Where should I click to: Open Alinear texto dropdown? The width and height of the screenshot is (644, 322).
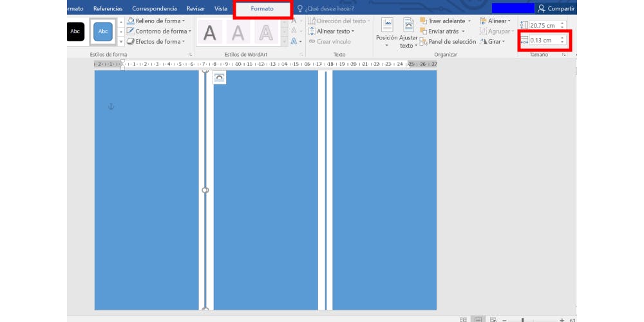pyautogui.click(x=331, y=31)
